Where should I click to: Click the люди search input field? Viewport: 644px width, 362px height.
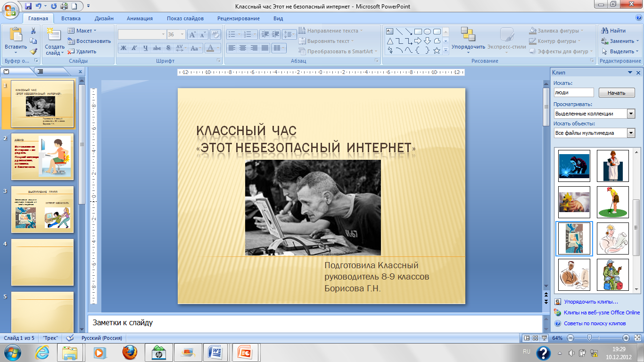pyautogui.click(x=574, y=93)
